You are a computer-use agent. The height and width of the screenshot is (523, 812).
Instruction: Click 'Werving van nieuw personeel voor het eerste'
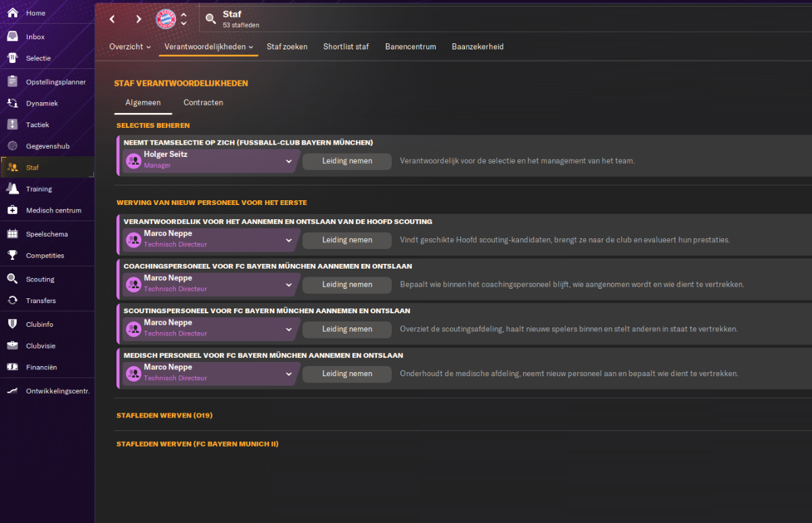point(212,202)
